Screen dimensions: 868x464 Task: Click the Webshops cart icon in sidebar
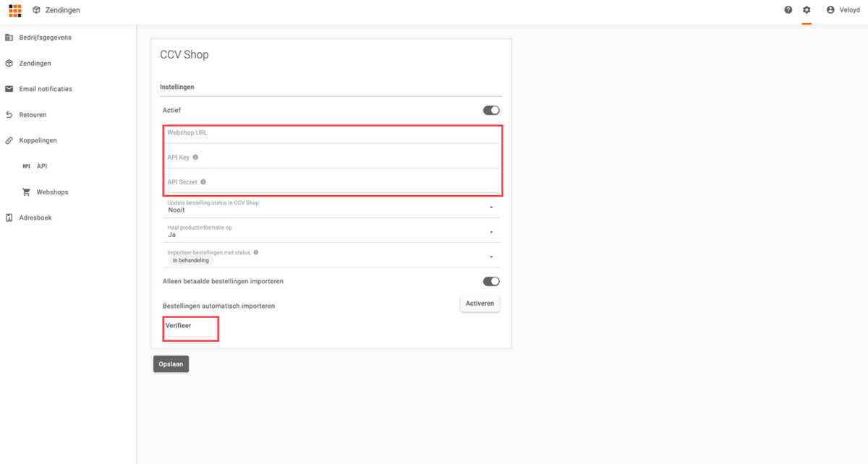click(x=27, y=192)
